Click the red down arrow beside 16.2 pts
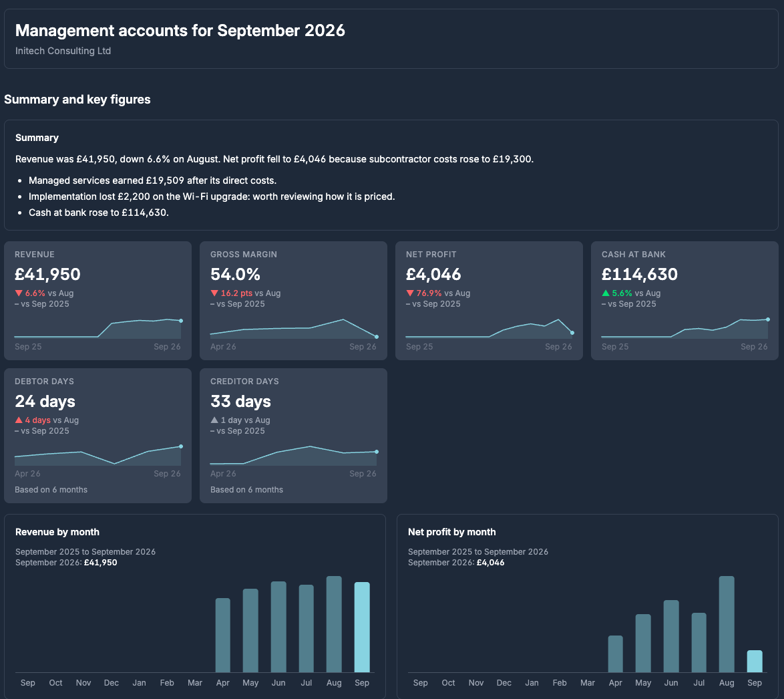The width and height of the screenshot is (784, 699). pyautogui.click(x=214, y=293)
